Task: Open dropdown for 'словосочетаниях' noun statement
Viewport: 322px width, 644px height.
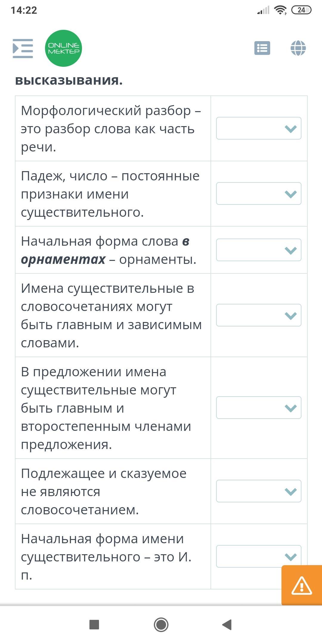Action: pos(258,315)
